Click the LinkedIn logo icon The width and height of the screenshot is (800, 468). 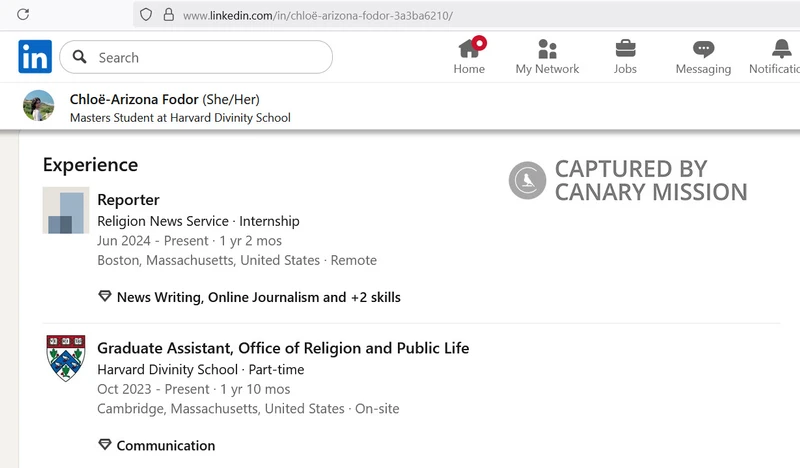[x=35, y=57]
